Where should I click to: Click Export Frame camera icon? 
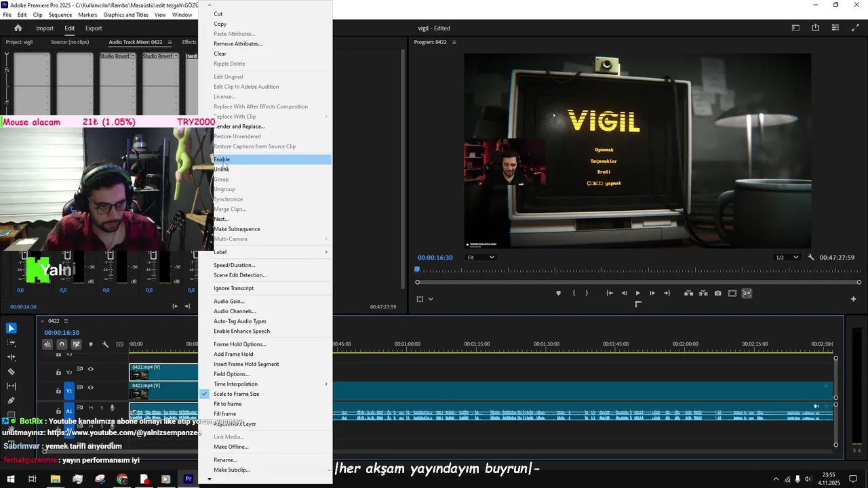717,293
